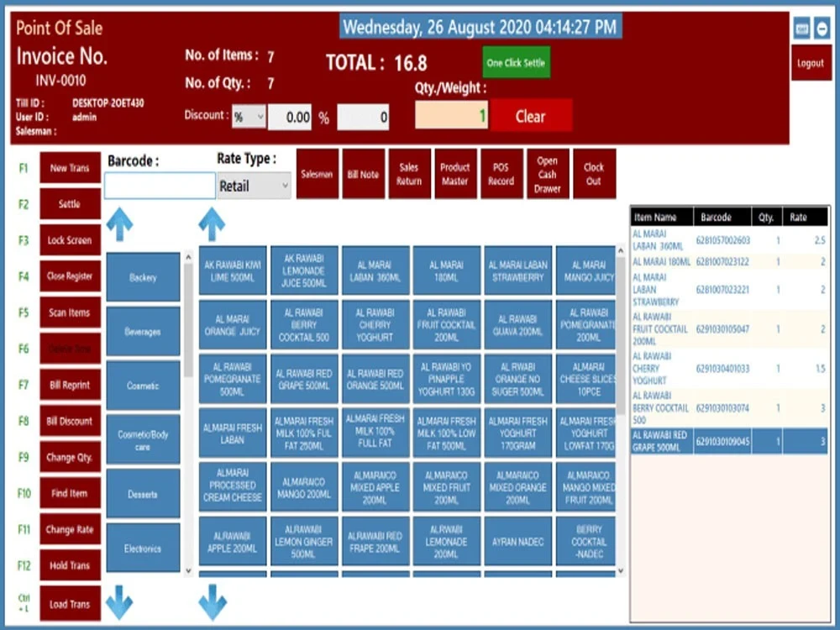The image size is (840, 630).
Task: Select the Desserts category
Action: coord(143,494)
